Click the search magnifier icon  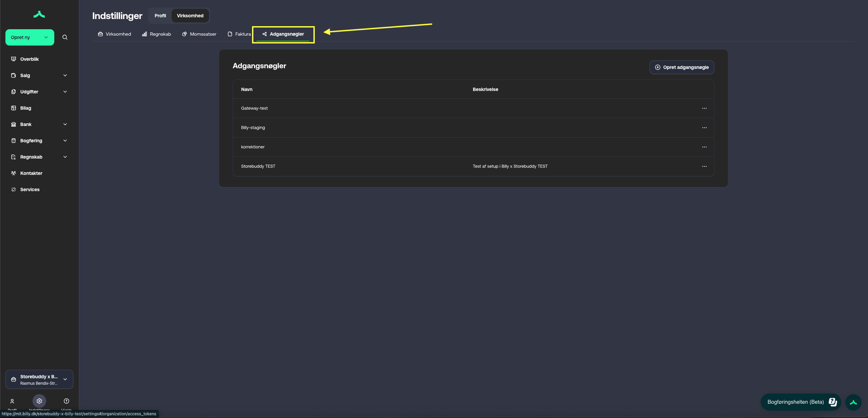click(x=65, y=37)
